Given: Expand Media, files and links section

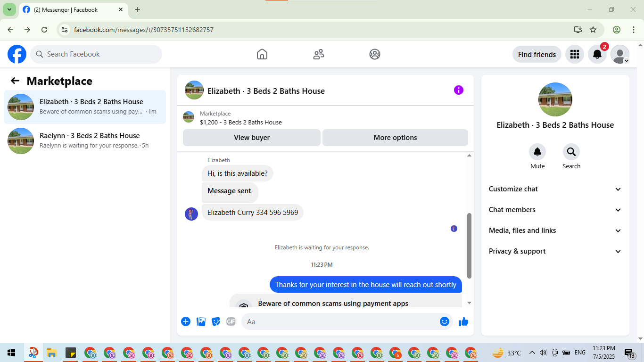Looking at the screenshot, I should pos(555,230).
